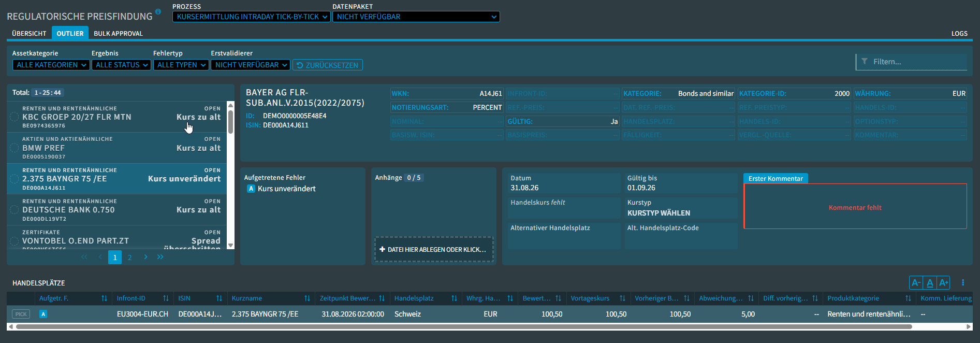
Task: Select the KBC GROEP 20/27 FLR MTN circle
Action: click(x=14, y=117)
